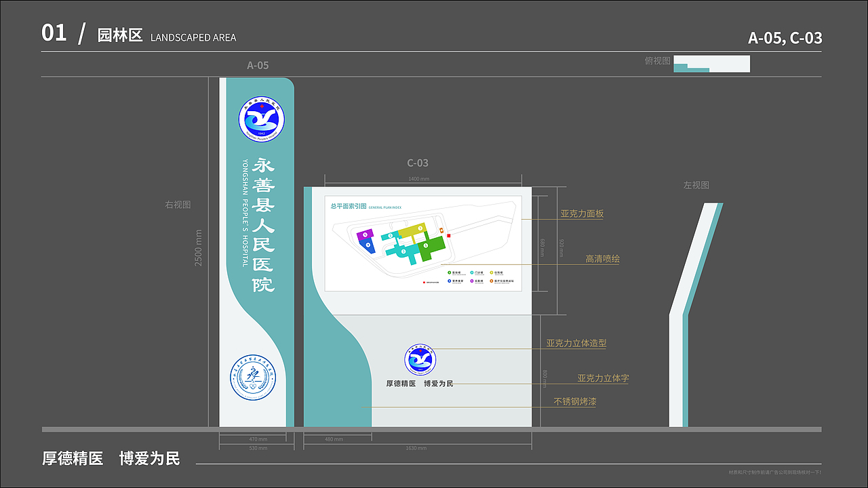Click the '920 mm' dimension label
This screenshot has width=868, height=488.
pos(561,247)
